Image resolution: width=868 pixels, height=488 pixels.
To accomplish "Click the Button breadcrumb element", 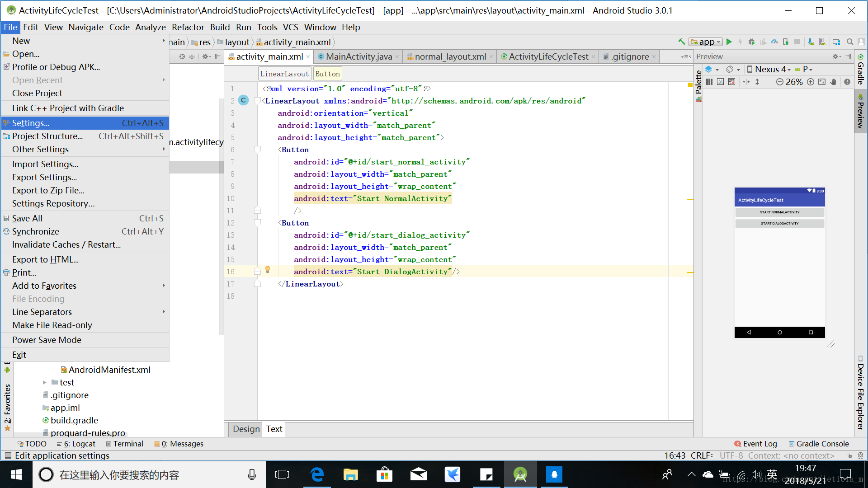I will [327, 74].
